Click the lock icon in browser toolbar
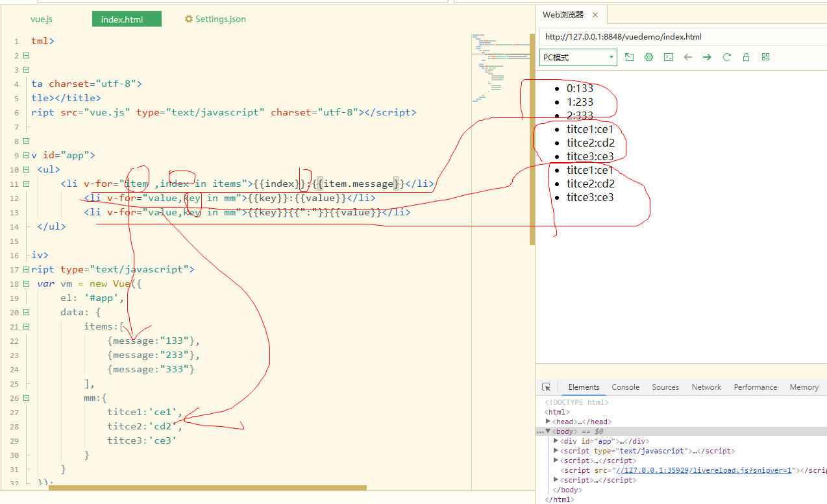The width and height of the screenshot is (827, 504). 746,57
